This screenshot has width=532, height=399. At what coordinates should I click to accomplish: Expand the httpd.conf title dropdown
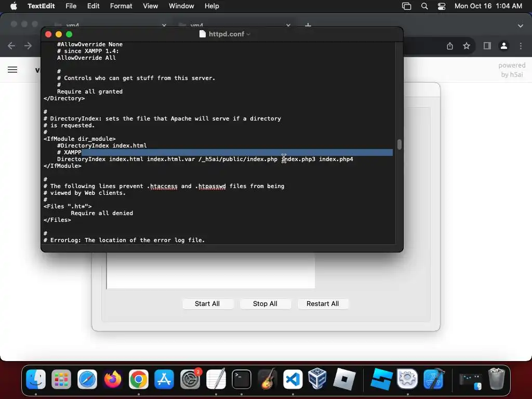248,34
